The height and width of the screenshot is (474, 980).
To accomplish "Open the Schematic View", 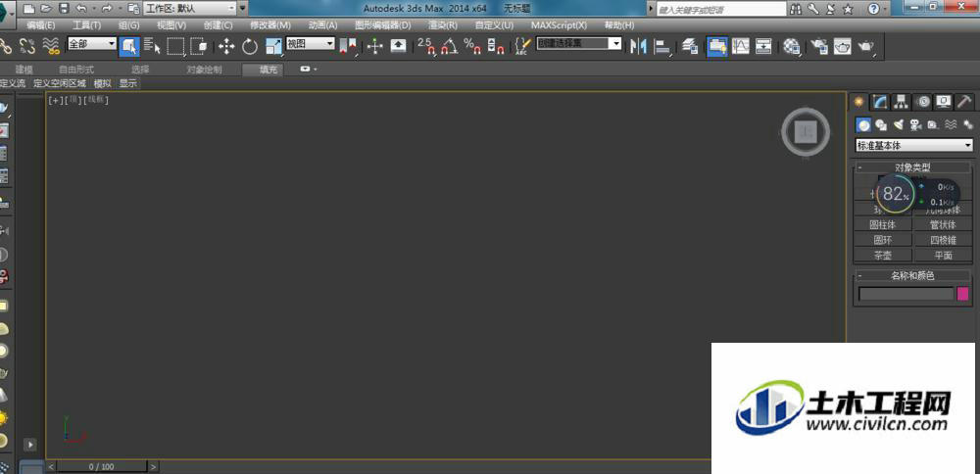I will (x=763, y=46).
